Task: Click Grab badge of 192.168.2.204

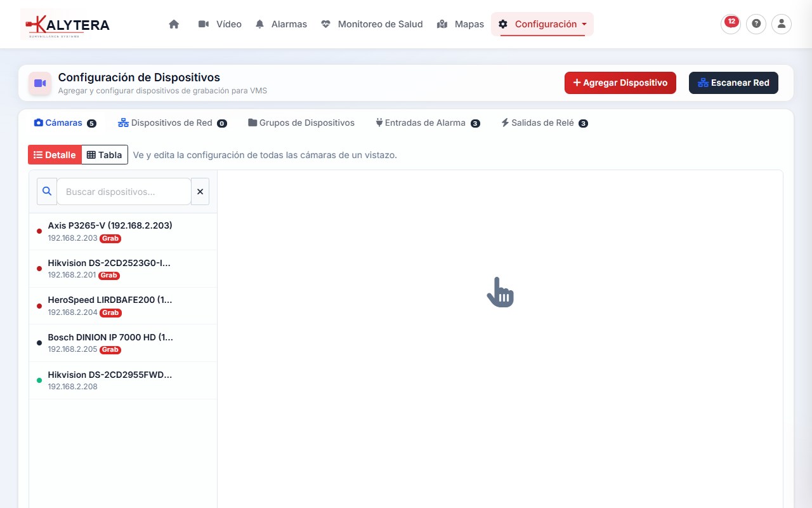Action: coord(110,312)
